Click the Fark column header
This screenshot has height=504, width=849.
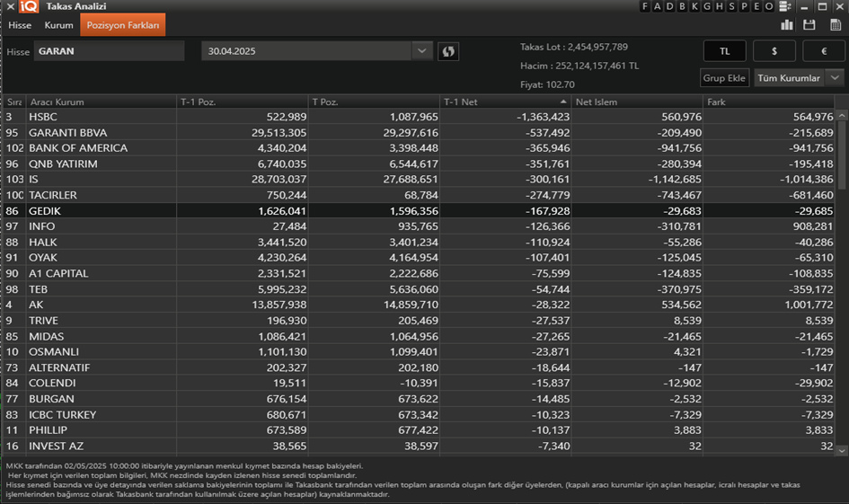pyautogui.click(x=769, y=102)
